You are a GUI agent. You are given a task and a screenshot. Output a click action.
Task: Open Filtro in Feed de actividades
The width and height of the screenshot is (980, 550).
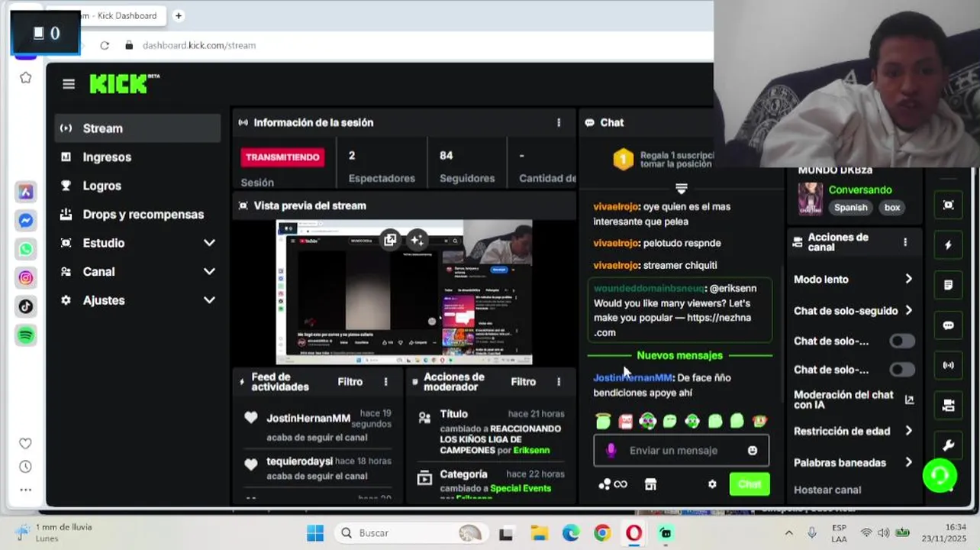[350, 381]
